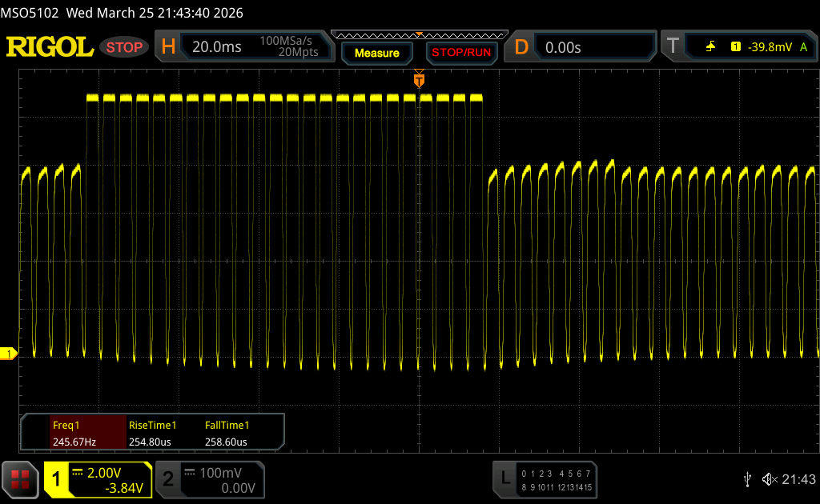Open the 100MSa/s 20Mpts memory depth setting
Screen dimensions: 820x504
click(288, 47)
